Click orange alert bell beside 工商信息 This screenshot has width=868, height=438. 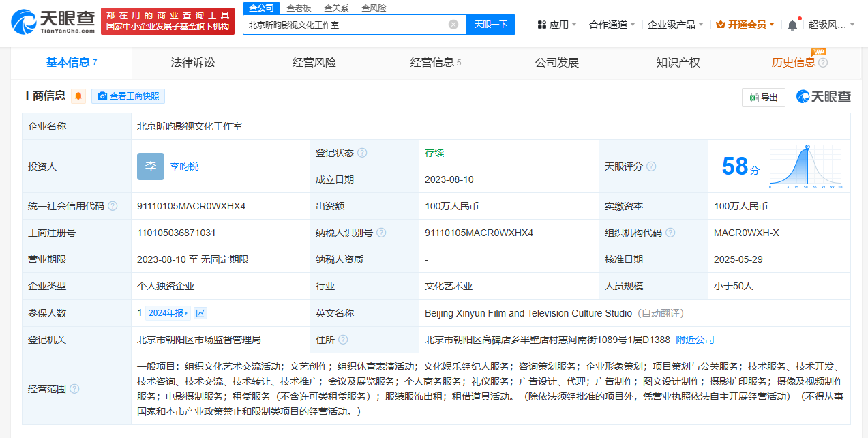(78, 96)
